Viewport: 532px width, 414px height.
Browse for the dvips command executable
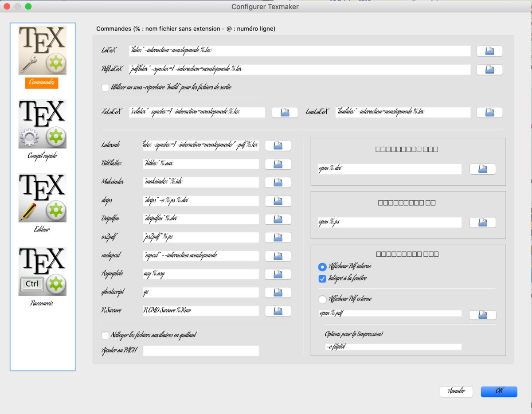point(278,201)
